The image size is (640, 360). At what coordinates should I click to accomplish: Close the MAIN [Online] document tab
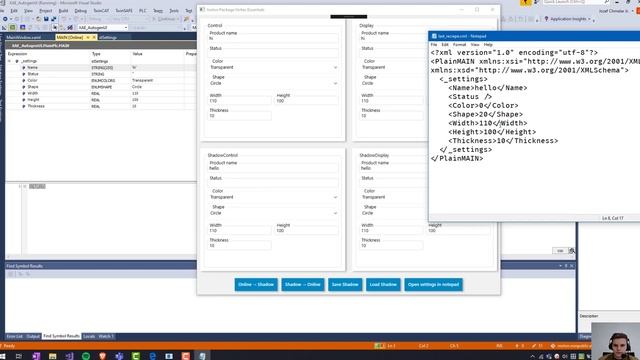tap(94, 38)
